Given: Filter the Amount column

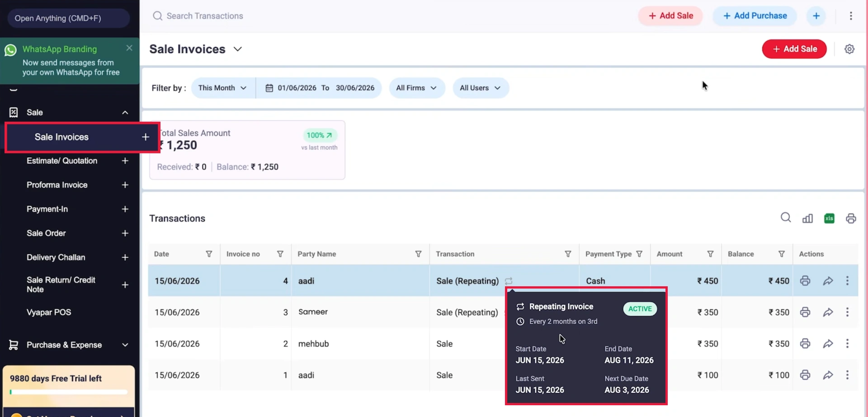Looking at the screenshot, I should tap(710, 254).
